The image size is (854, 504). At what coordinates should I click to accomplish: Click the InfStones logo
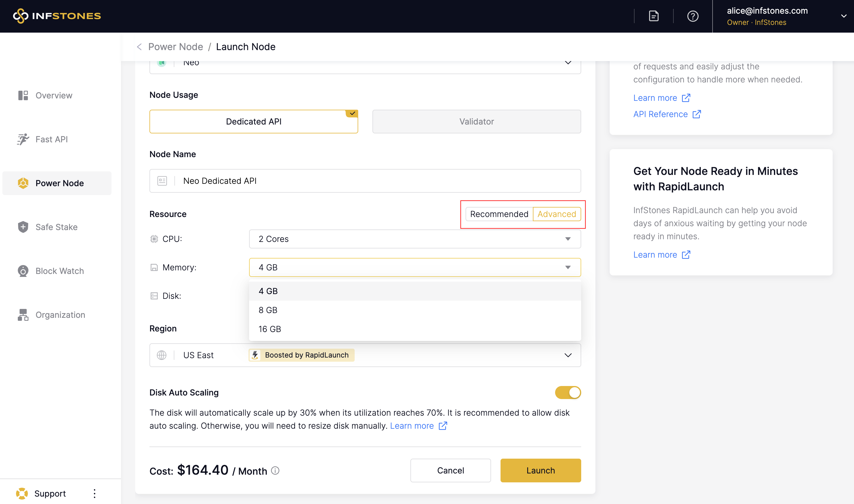point(57,16)
